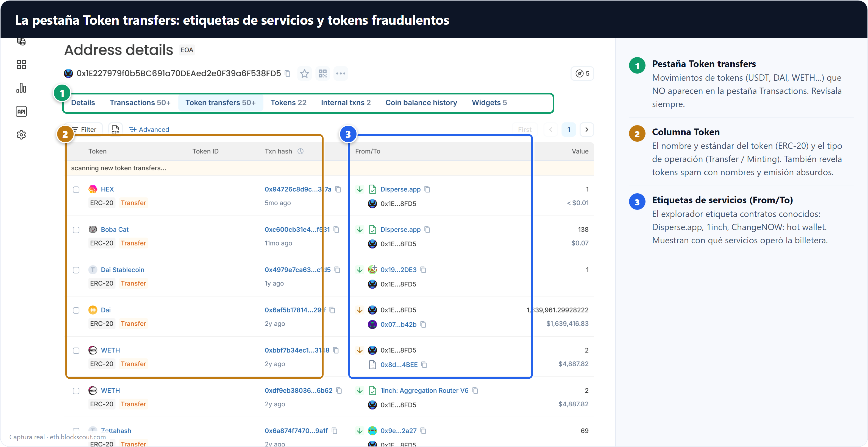Open the info icon on the Dai Stablecoin row
Image resolution: width=868 pixels, height=447 pixels.
point(76,270)
